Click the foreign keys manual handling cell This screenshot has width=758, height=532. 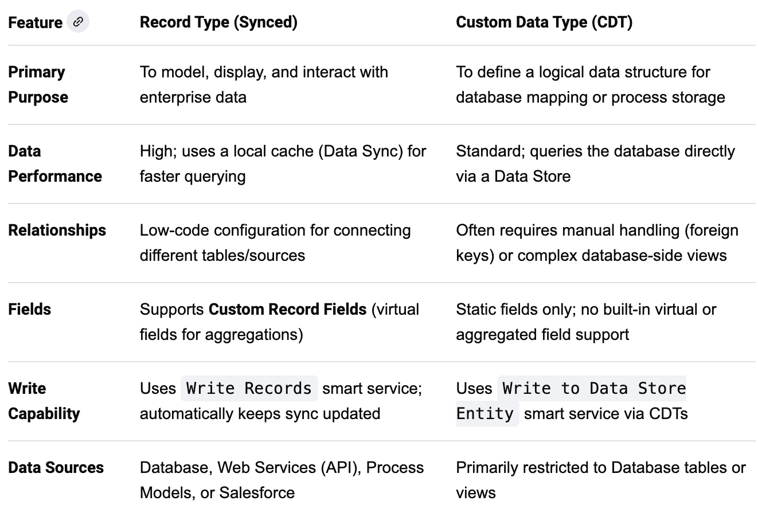click(597, 243)
